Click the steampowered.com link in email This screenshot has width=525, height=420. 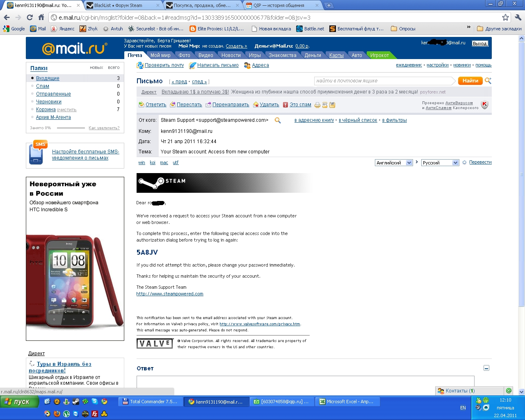170,294
